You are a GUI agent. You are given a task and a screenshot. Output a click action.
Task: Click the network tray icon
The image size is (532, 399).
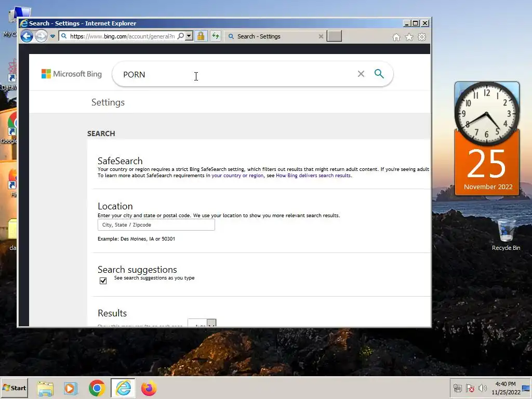457,388
